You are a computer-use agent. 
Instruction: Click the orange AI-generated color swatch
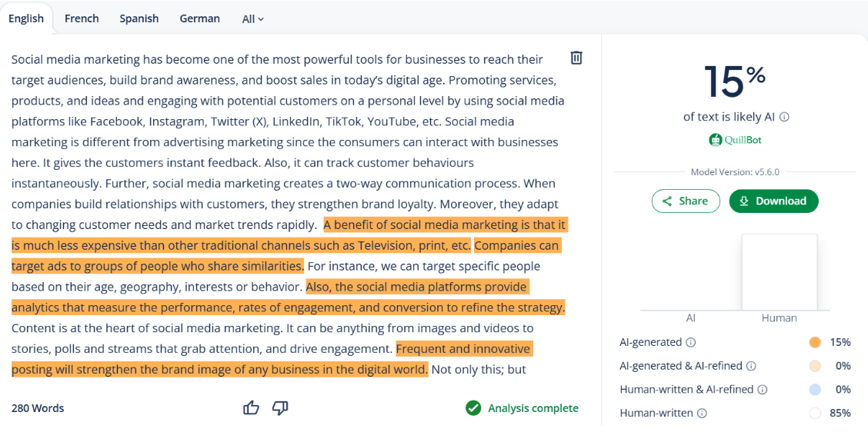815,342
